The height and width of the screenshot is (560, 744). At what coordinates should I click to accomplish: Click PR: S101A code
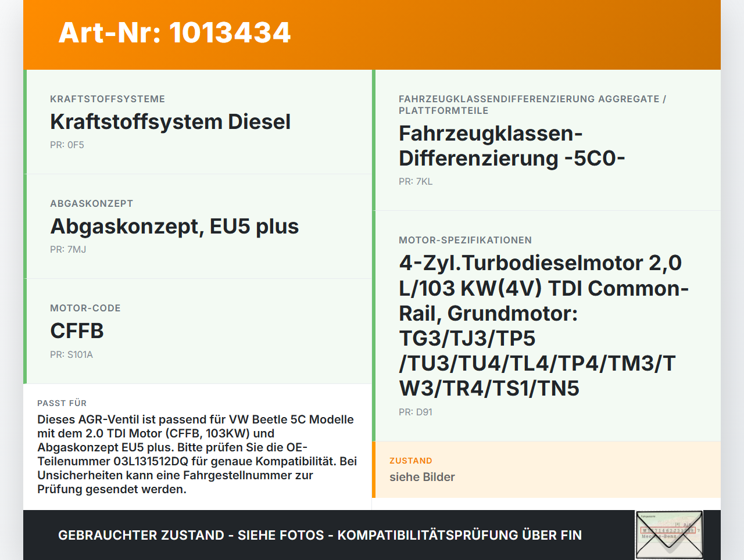71,354
